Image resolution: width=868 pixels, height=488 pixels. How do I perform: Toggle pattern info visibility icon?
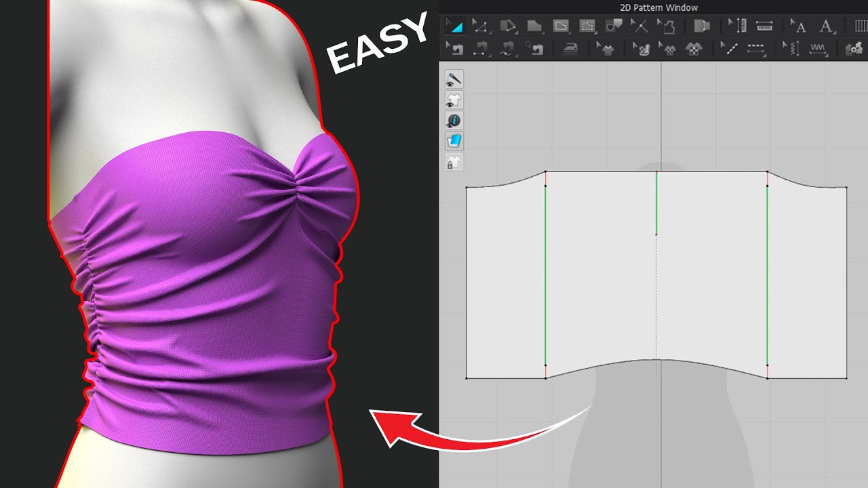coord(454,121)
